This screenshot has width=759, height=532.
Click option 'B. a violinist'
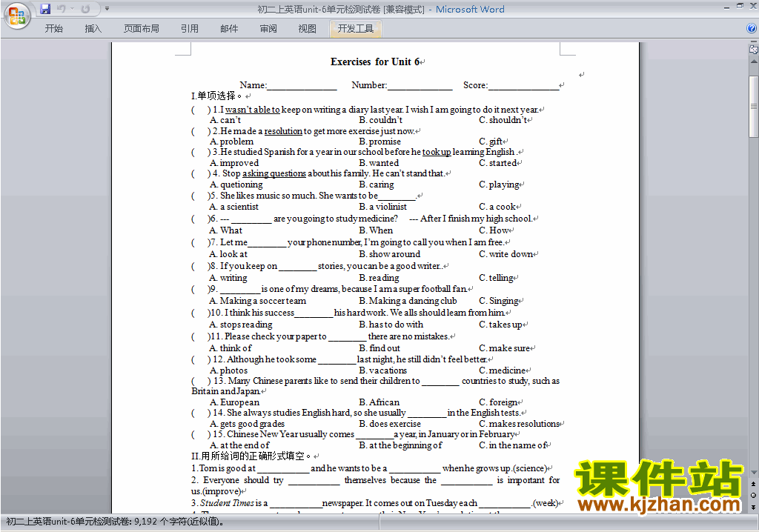(x=383, y=207)
